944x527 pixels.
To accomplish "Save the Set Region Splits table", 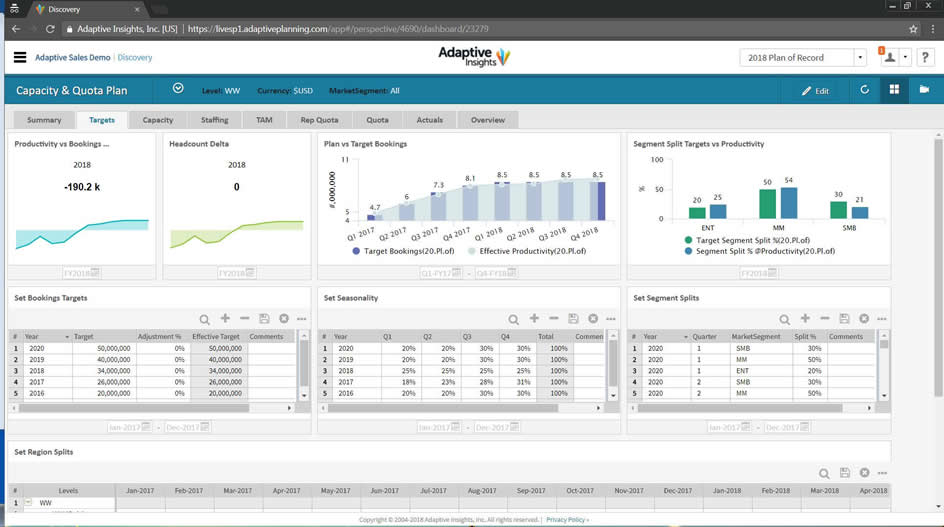I will 845,473.
